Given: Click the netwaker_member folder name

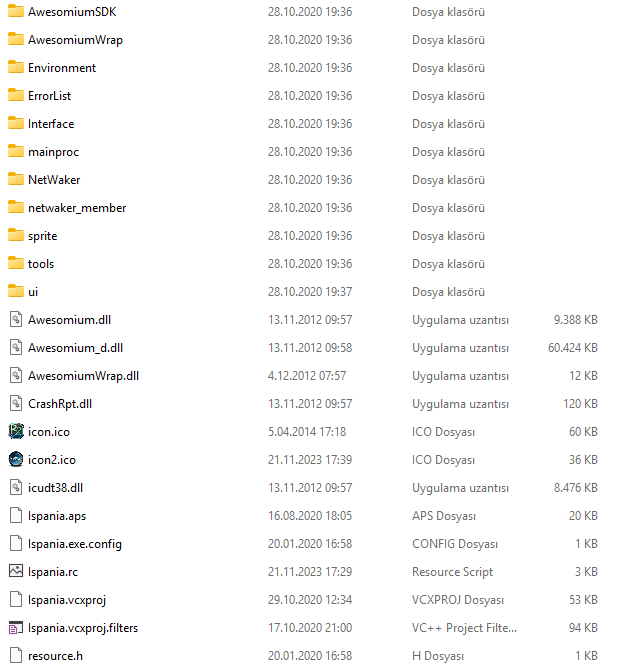Looking at the screenshot, I should coord(77,208).
